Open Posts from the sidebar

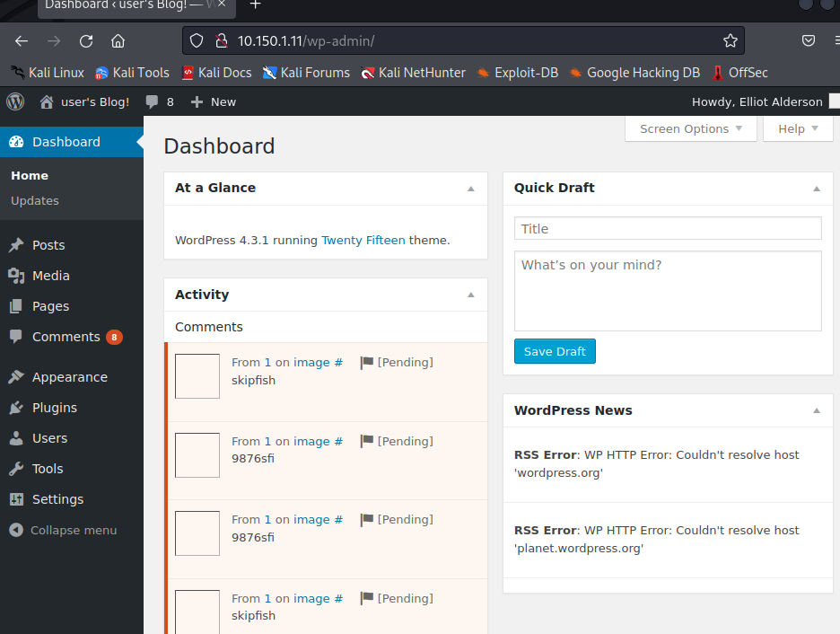click(48, 245)
